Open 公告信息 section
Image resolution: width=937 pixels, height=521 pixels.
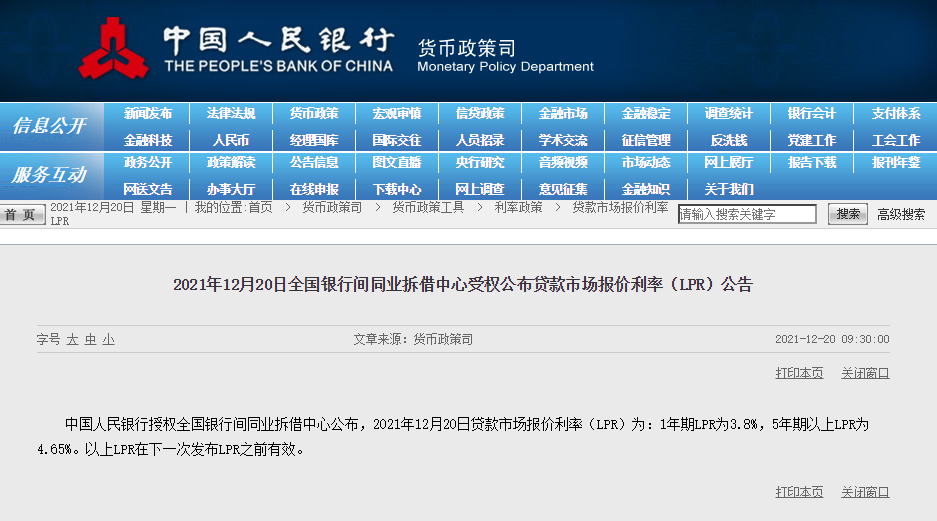(x=314, y=162)
